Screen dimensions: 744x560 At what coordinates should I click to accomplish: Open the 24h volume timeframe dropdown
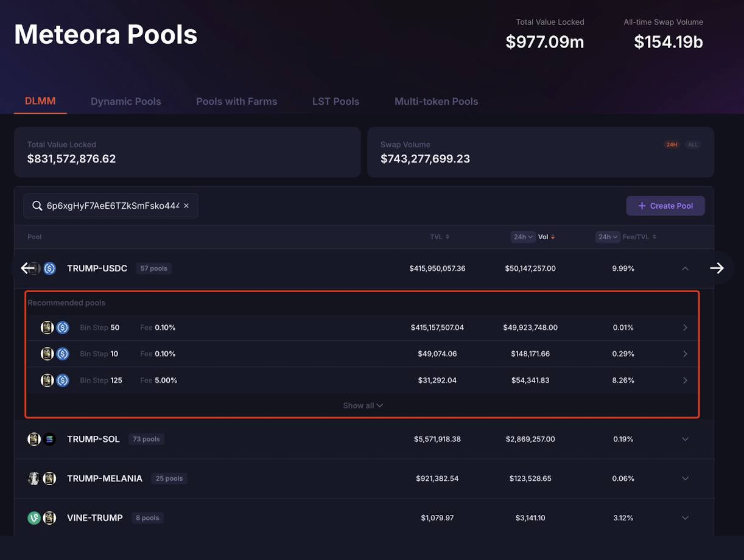point(522,237)
